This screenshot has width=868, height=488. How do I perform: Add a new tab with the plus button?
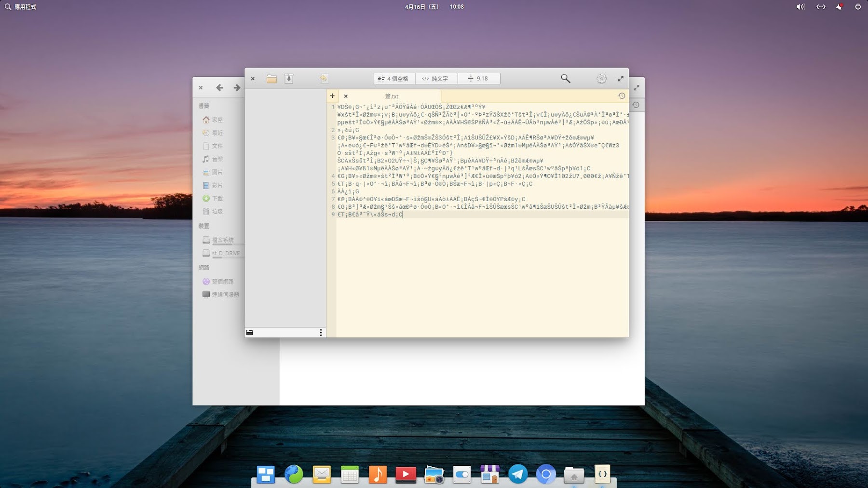click(332, 96)
